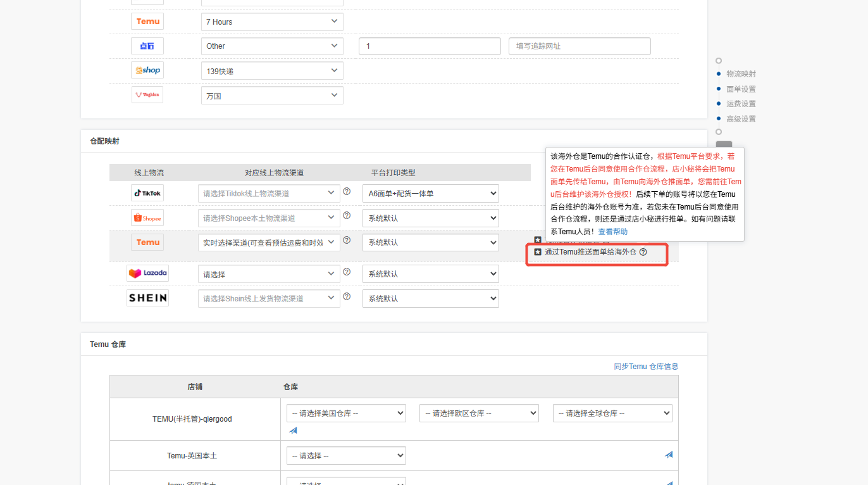The width and height of the screenshot is (868, 485).
Task: Click the shop logo beside 139快递
Action: pyautogui.click(x=147, y=70)
